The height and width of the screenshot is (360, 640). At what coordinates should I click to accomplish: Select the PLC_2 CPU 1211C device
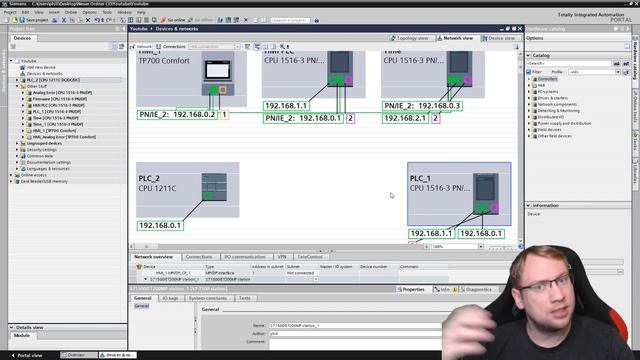point(188,190)
